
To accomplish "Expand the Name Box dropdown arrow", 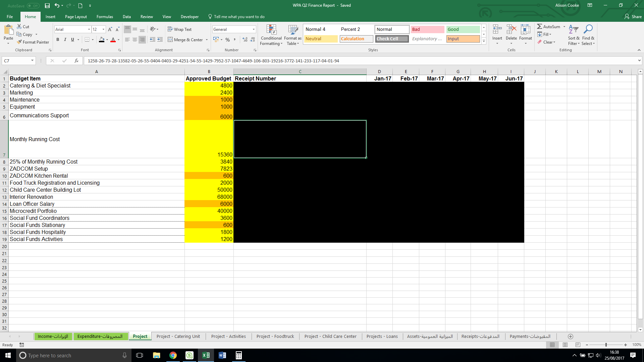I will (x=32, y=61).
